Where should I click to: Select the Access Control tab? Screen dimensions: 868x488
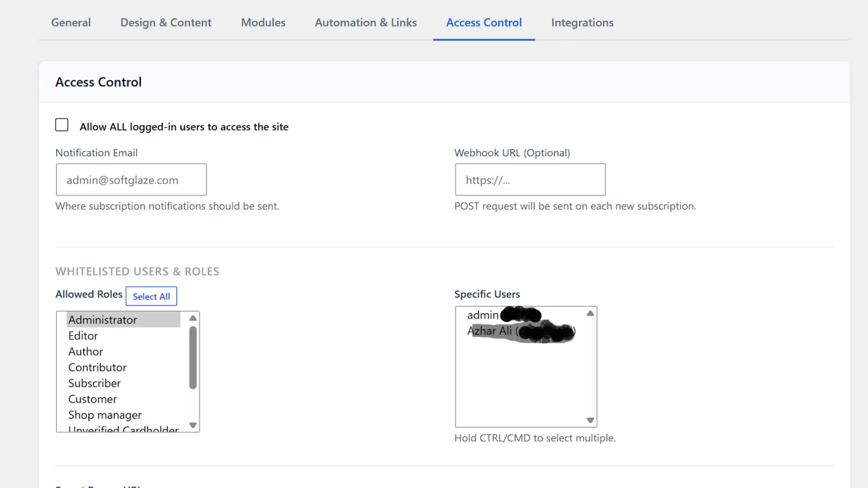[x=484, y=23]
